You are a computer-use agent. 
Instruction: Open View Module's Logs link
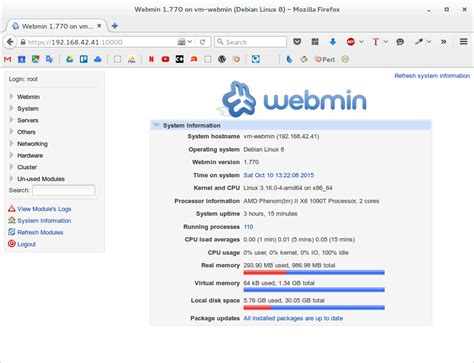(x=44, y=209)
